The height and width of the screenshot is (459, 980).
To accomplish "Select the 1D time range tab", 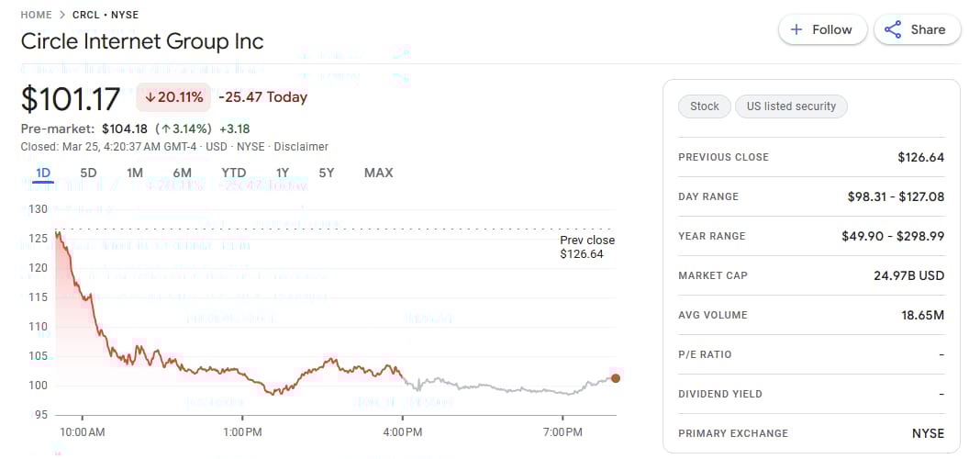I will [42, 173].
